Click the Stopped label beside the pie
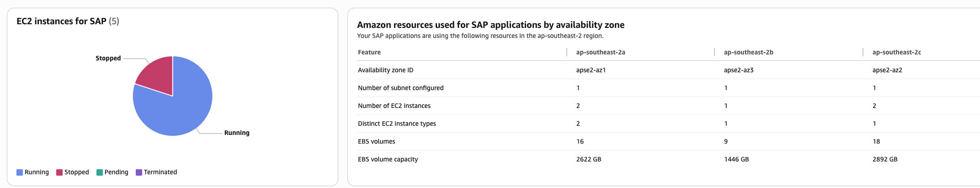The height and width of the screenshot is (188, 980). click(108, 59)
